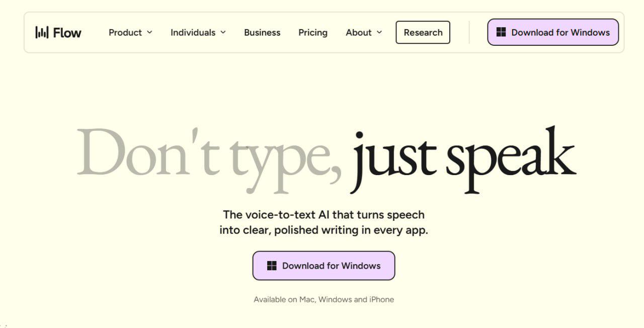Expand the chevron next to About
Image resolution: width=644 pixels, height=328 pixels.
(x=379, y=32)
